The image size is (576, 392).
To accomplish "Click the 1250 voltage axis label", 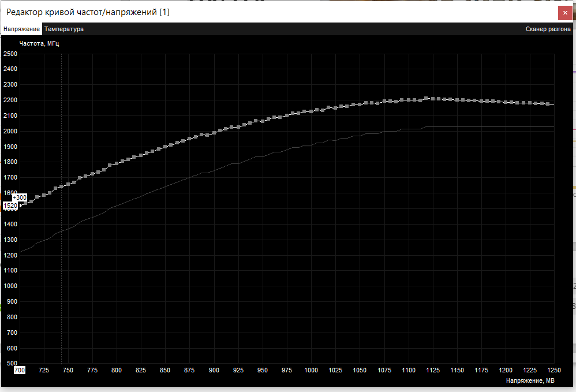I will coord(554,370).
